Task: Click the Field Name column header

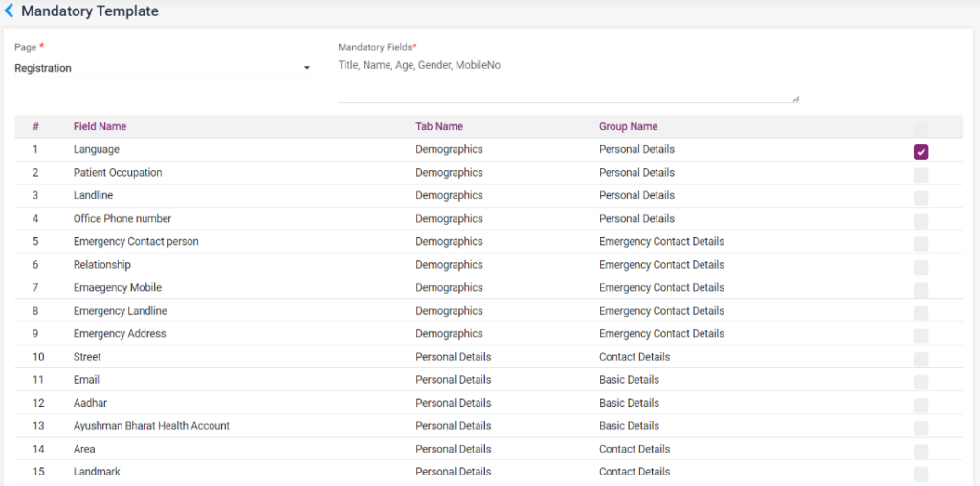Action: [100, 126]
